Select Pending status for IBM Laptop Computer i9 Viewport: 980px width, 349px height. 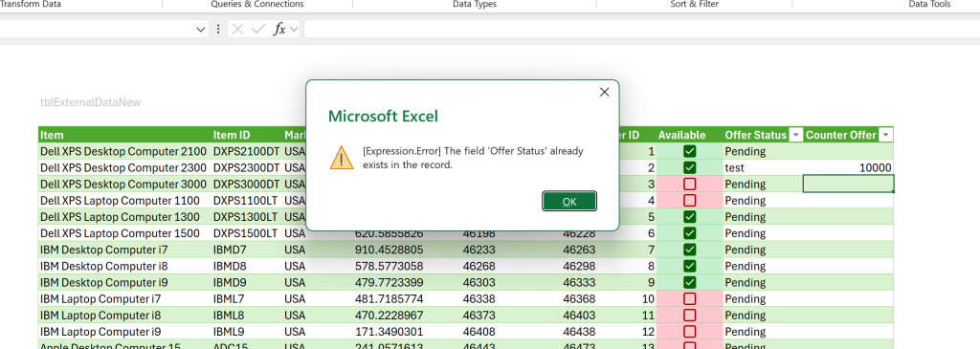point(763,332)
